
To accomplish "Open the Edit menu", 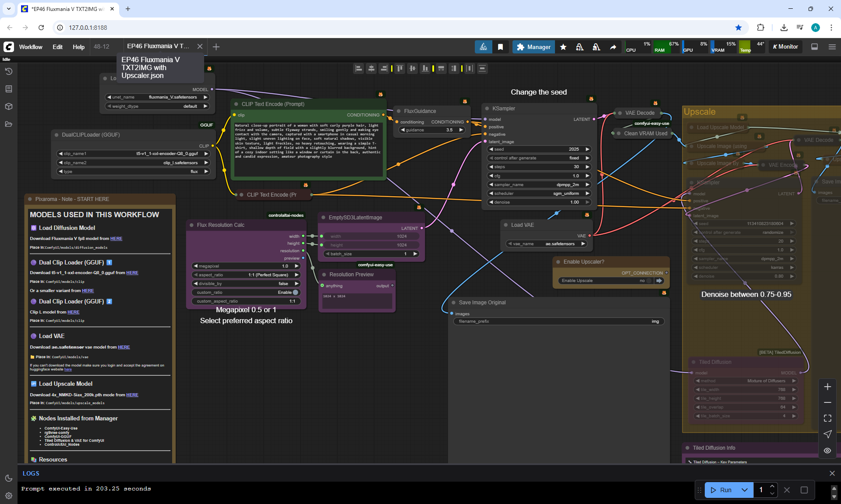I will [57, 47].
